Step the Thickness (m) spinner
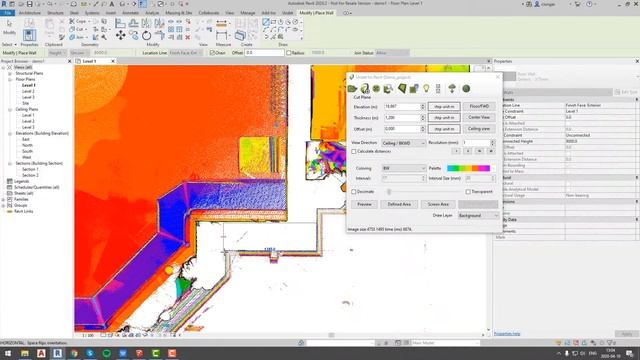The width and height of the screenshot is (640, 360). click(423, 118)
